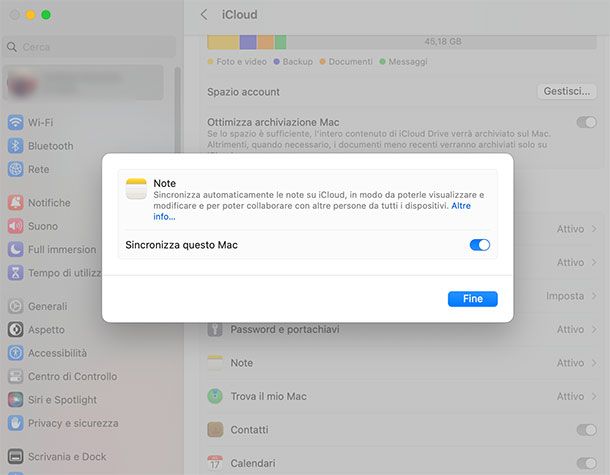The width and height of the screenshot is (610, 475).
Task: Click the green Messaggi storage segment
Action: point(280,42)
